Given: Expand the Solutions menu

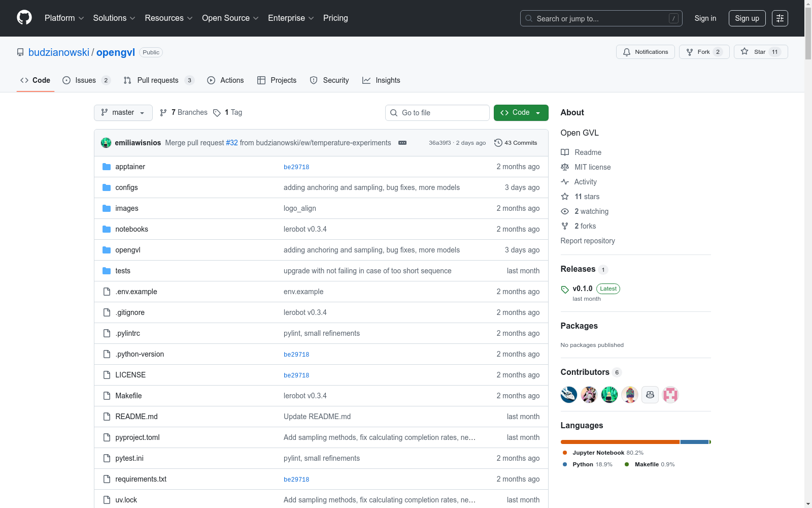Looking at the screenshot, I should [x=114, y=18].
